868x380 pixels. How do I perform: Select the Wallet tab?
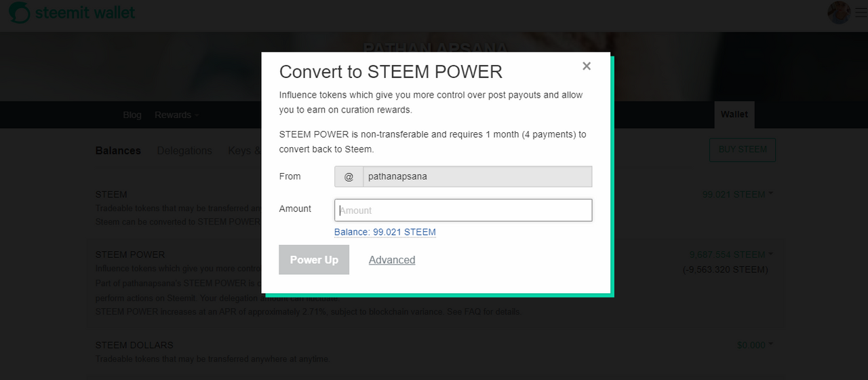tap(734, 115)
